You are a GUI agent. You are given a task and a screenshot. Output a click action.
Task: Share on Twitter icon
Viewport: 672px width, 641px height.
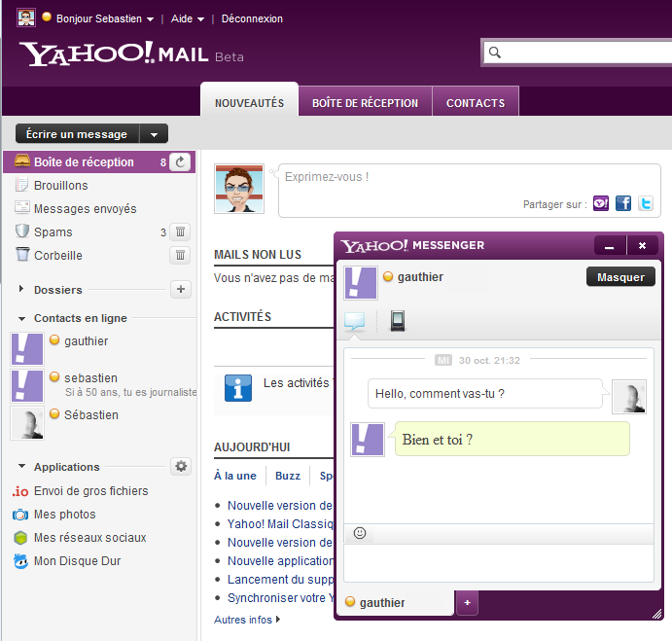coord(646,203)
